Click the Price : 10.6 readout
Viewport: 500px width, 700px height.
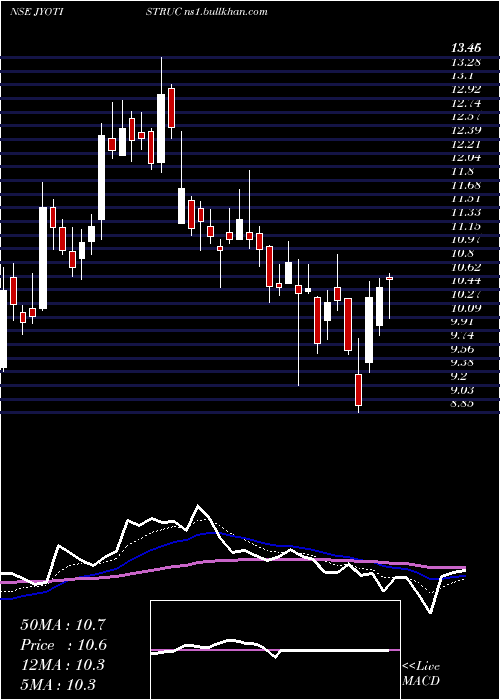pos(62,645)
